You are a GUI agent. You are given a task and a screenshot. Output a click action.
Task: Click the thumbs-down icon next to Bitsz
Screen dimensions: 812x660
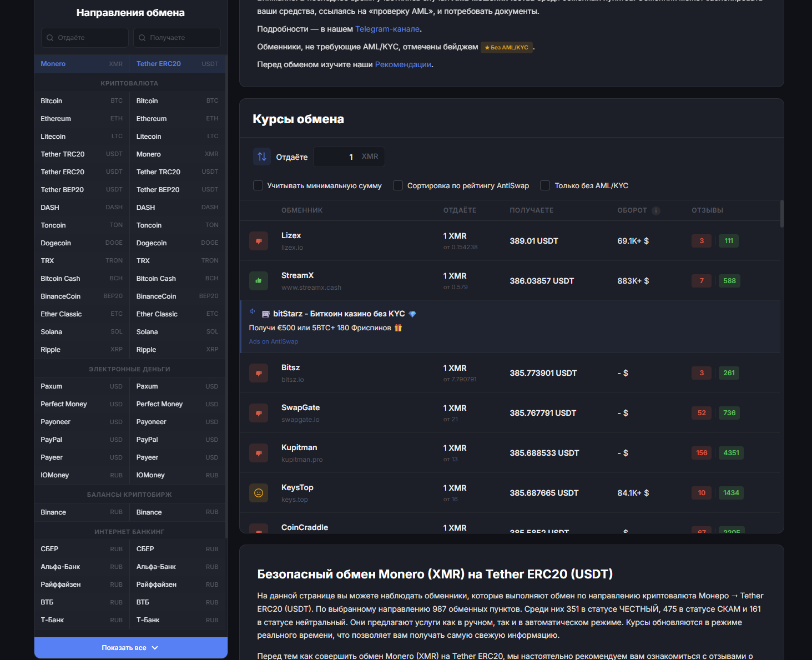pyautogui.click(x=259, y=373)
